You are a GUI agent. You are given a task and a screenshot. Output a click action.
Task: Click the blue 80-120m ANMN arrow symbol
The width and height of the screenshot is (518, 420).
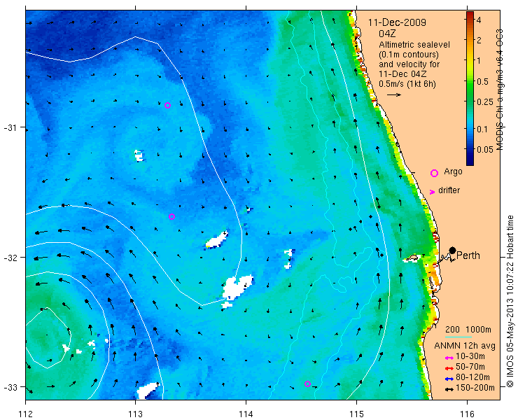(x=449, y=379)
